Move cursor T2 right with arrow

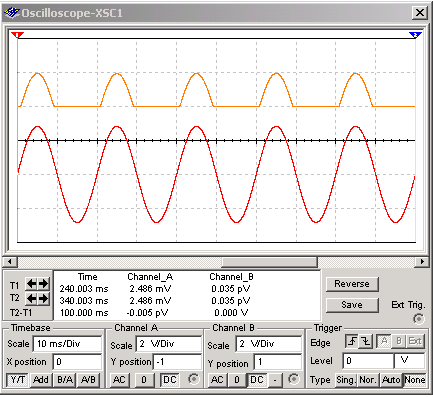[43, 299]
